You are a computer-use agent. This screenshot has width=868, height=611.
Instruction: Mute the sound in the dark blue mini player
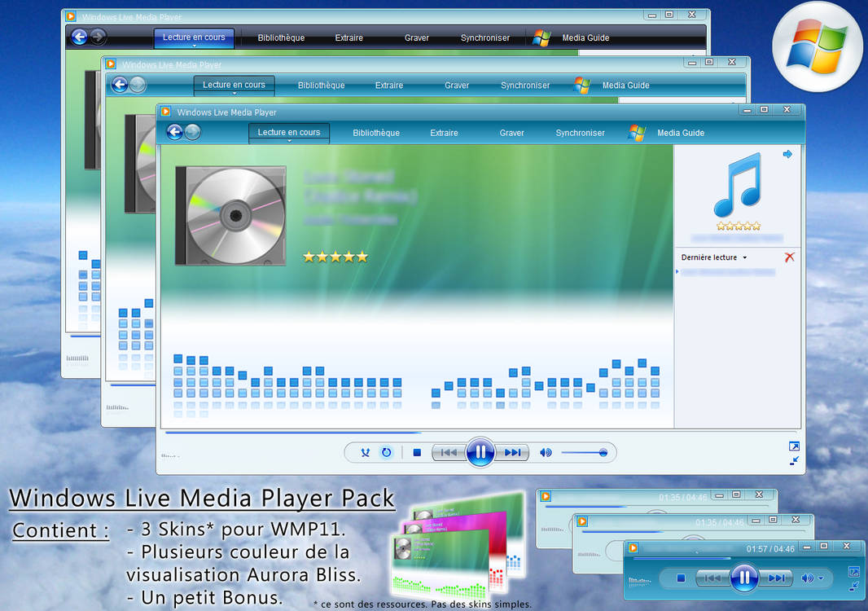808,578
